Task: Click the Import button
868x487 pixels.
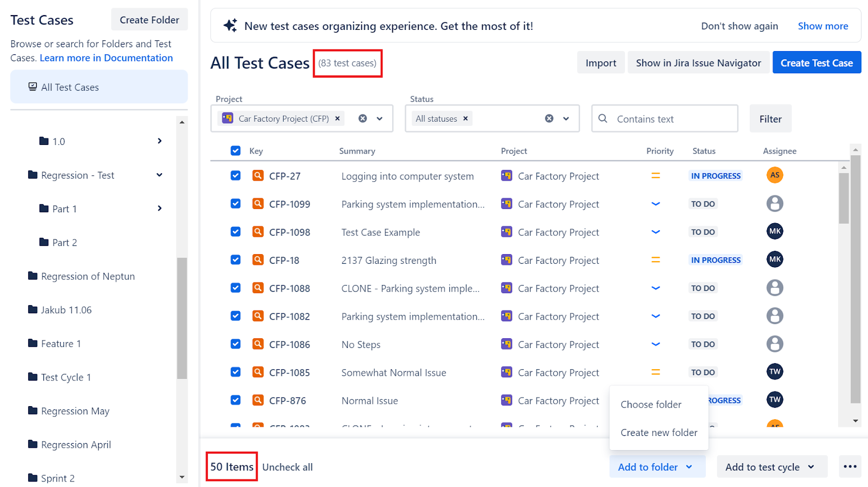Action: click(601, 62)
